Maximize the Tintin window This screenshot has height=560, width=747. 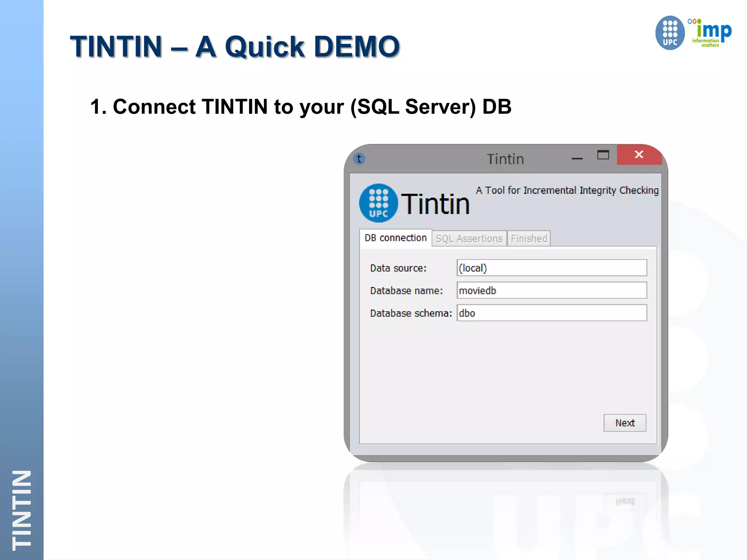point(603,155)
